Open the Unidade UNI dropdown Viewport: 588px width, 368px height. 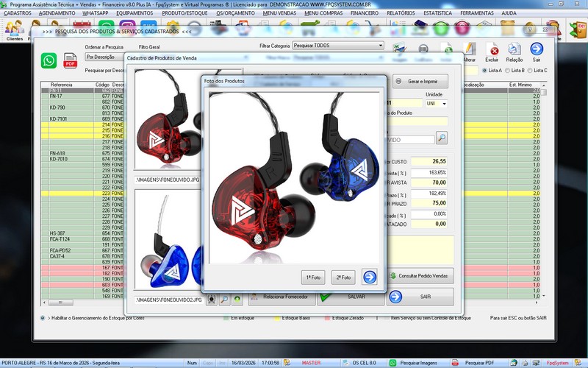[445, 103]
